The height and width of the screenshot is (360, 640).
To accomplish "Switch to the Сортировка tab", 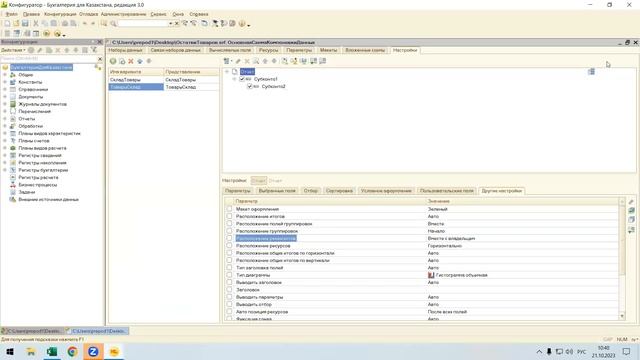I will point(339,191).
